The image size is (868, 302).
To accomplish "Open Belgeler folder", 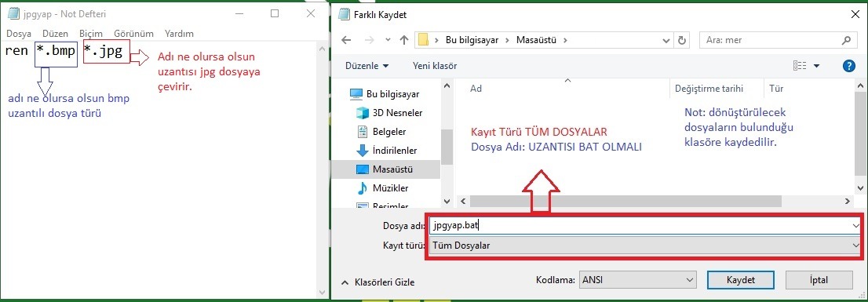I will point(389,132).
